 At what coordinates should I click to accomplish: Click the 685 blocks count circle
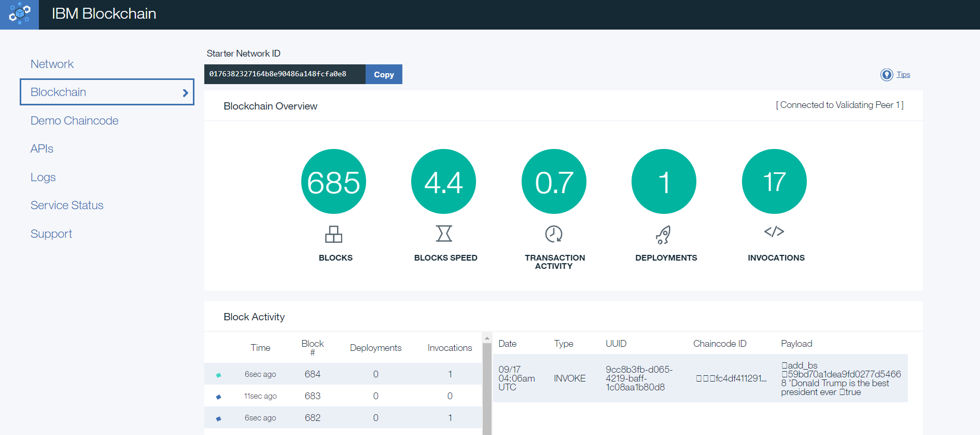[333, 182]
